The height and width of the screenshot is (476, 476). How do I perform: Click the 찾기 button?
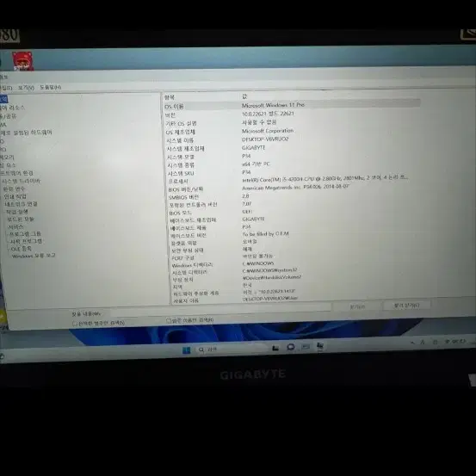(x=357, y=306)
